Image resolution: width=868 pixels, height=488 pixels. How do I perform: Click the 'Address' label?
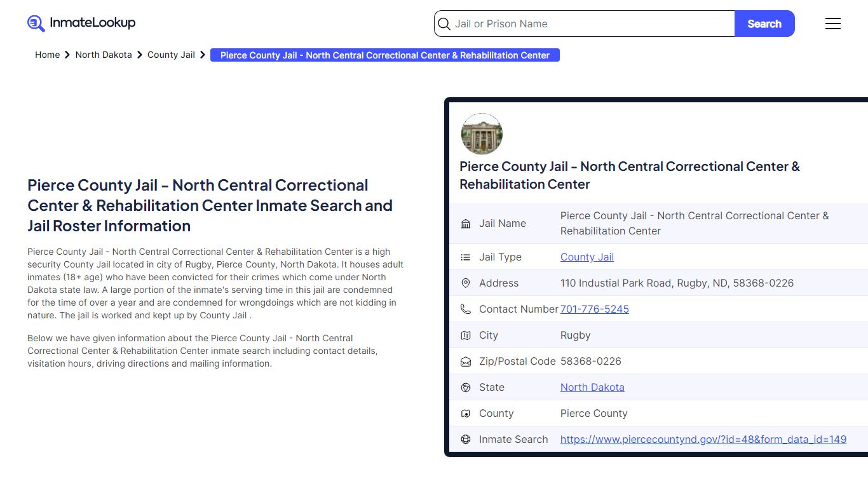coord(499,283)
